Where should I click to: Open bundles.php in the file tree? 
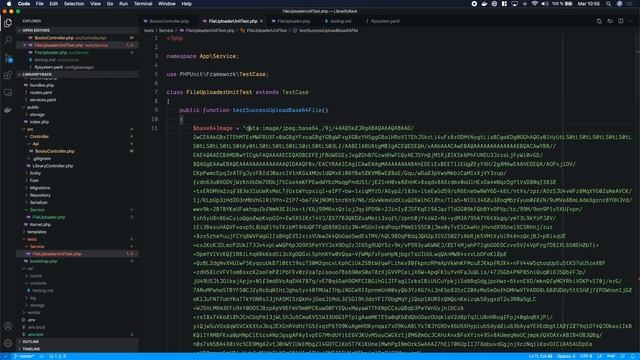click(x=42, y=85)
